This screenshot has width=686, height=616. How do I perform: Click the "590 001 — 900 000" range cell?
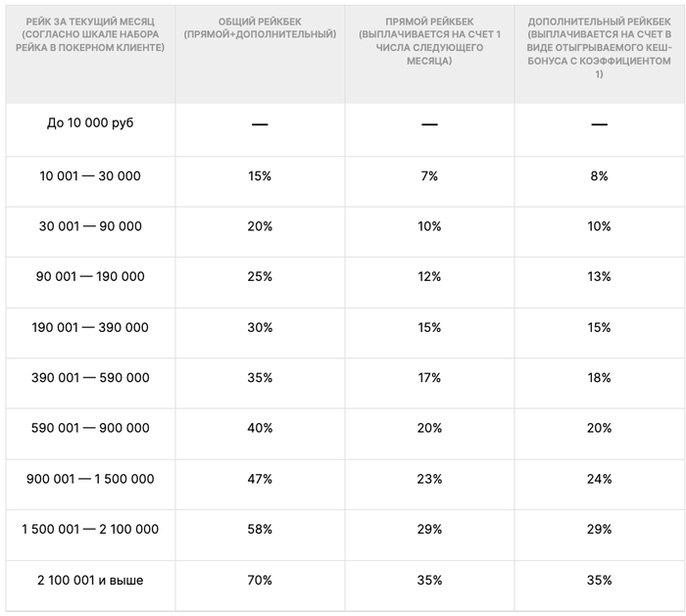(x=90, y=428)
